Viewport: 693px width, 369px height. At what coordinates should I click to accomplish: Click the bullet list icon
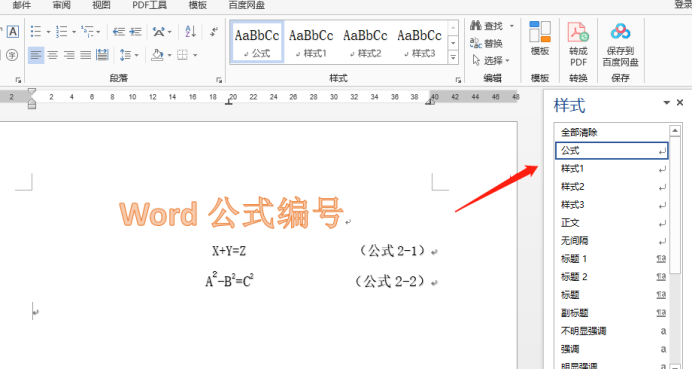(35, 31)
